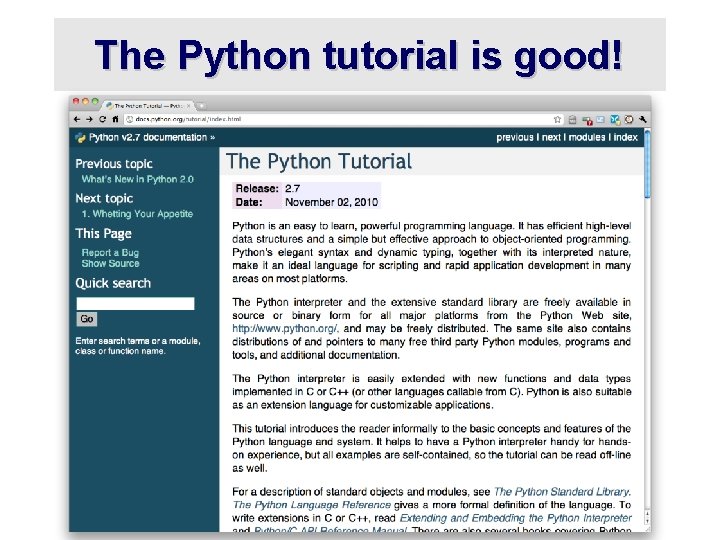The image size is (720, 540).
Task: Open the browser home page icon
Action: [115, 119]
